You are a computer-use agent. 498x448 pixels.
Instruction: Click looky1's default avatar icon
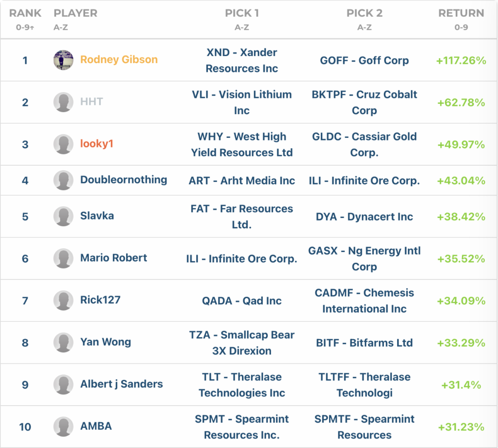63,144
